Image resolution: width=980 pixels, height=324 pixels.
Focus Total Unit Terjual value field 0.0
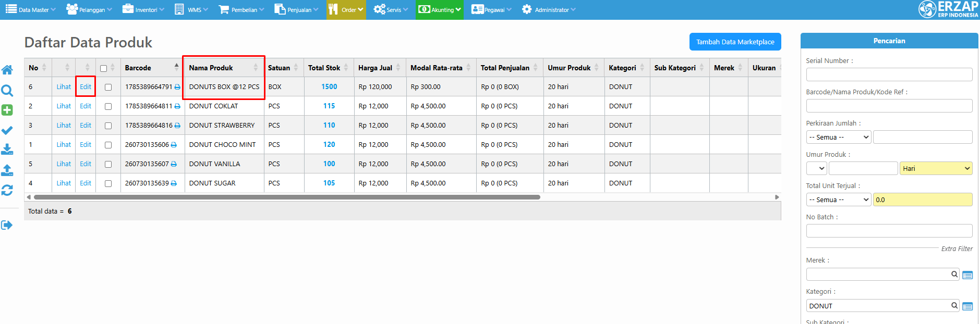(923, 200)
